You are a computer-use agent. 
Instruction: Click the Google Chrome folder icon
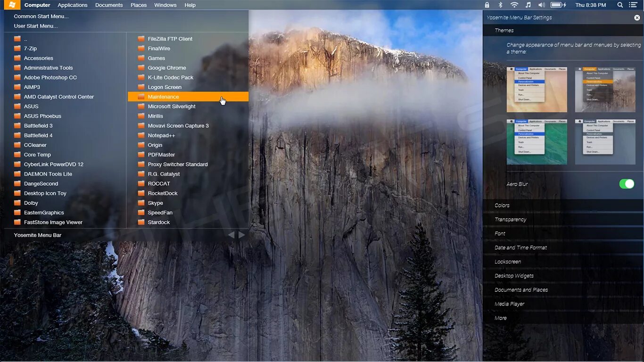pos(141,67)
